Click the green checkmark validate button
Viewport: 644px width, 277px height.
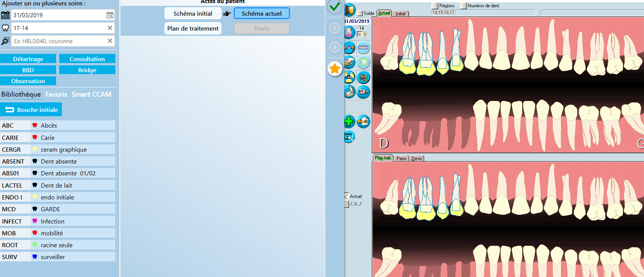[x=335, y=7]
